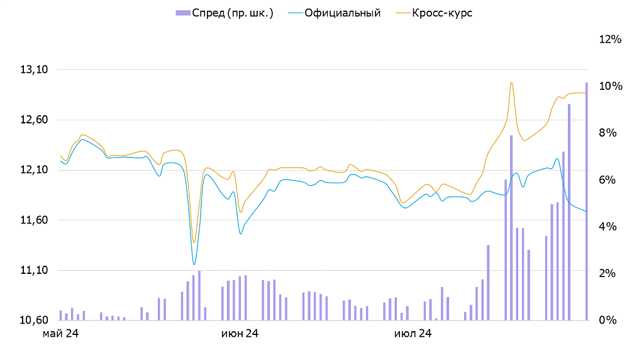Click the май 24 date label
Viewport: 644px width, 357px height.
(x=60, y=332)
